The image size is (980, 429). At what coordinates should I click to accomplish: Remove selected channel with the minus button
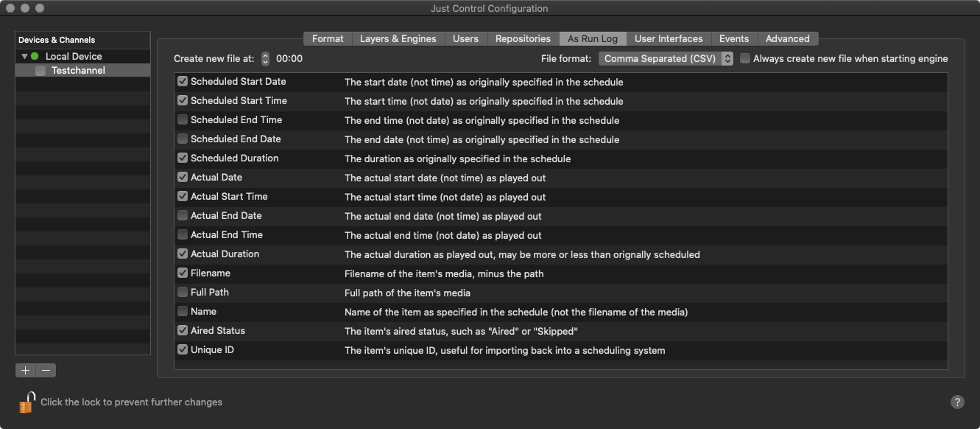tap(46, 370)
